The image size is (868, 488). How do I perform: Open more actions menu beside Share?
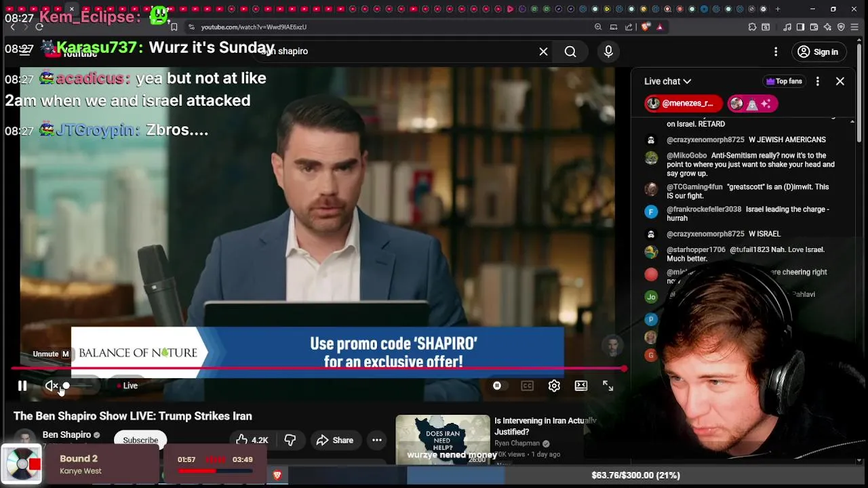coord(377,440)
